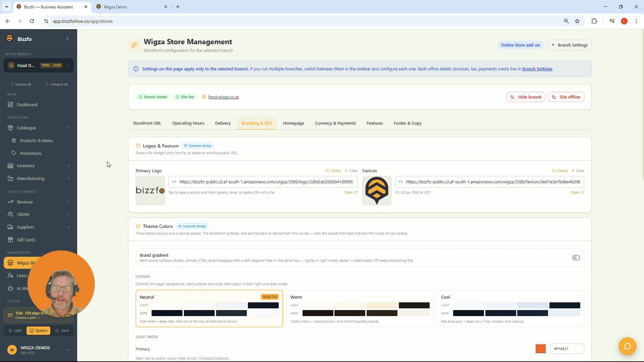Click the Gift Cards icon
This screenshot has height=362, width=644.
pos(10,240)
